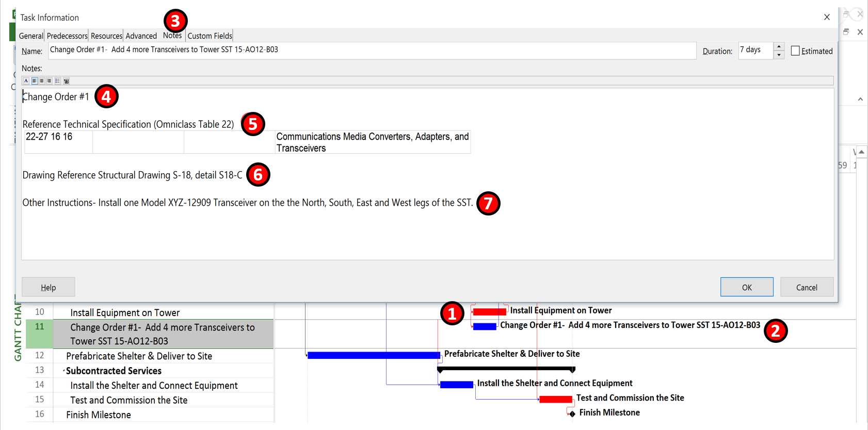Viewport: 868px width, 430px height.
Task: Close the inner project document window
Action: (860, 32)
